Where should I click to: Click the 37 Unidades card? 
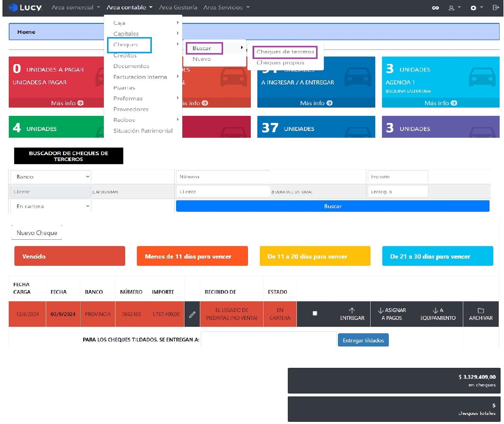[316, 127]
